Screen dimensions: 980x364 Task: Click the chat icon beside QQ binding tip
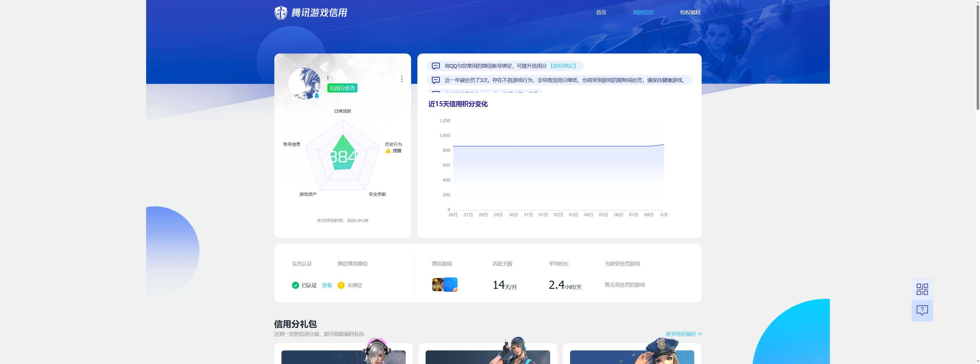tap(436, 66)
